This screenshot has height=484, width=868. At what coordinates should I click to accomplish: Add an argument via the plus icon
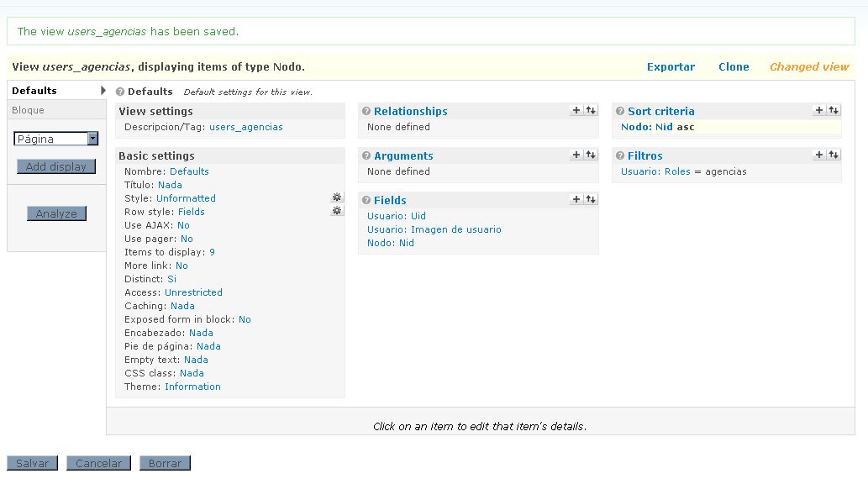coord(575,155)
